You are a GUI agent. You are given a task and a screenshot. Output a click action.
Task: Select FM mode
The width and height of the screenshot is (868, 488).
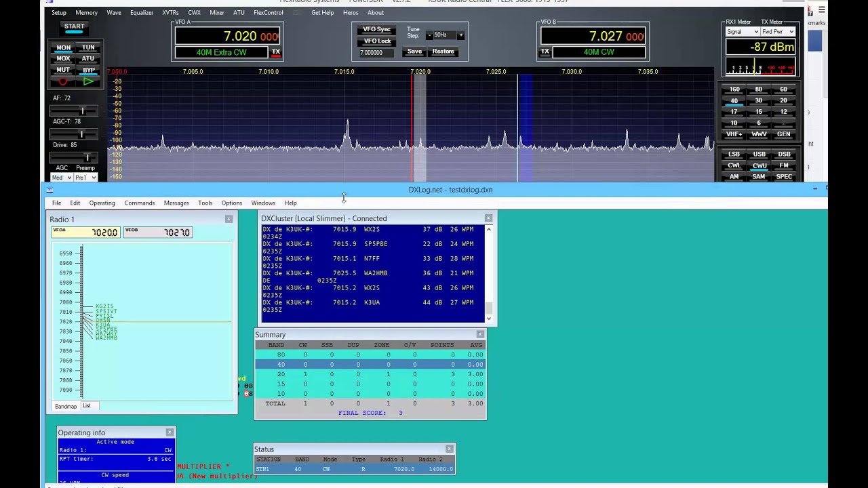(783, 165)
